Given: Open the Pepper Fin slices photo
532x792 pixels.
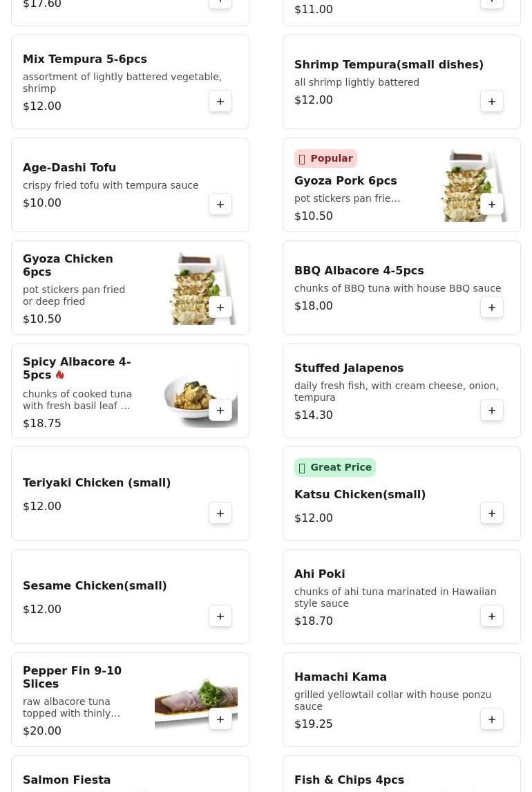Looking at the screenshot, I should coord(196,699).
